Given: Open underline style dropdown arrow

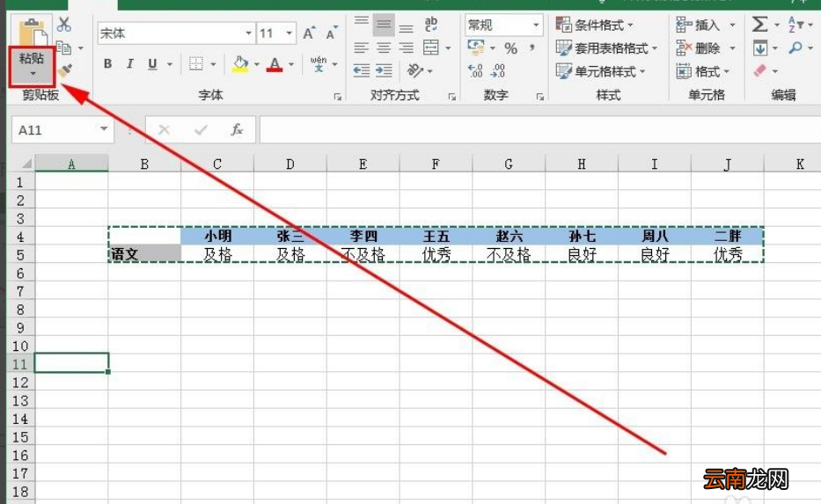Looking at the screenshot, I should click(x=170, y=64).
